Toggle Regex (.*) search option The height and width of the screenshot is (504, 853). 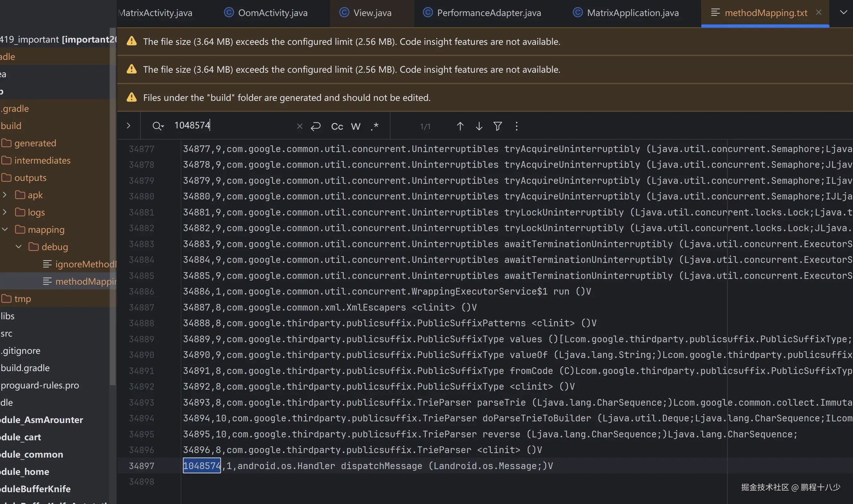click(374, 126)
